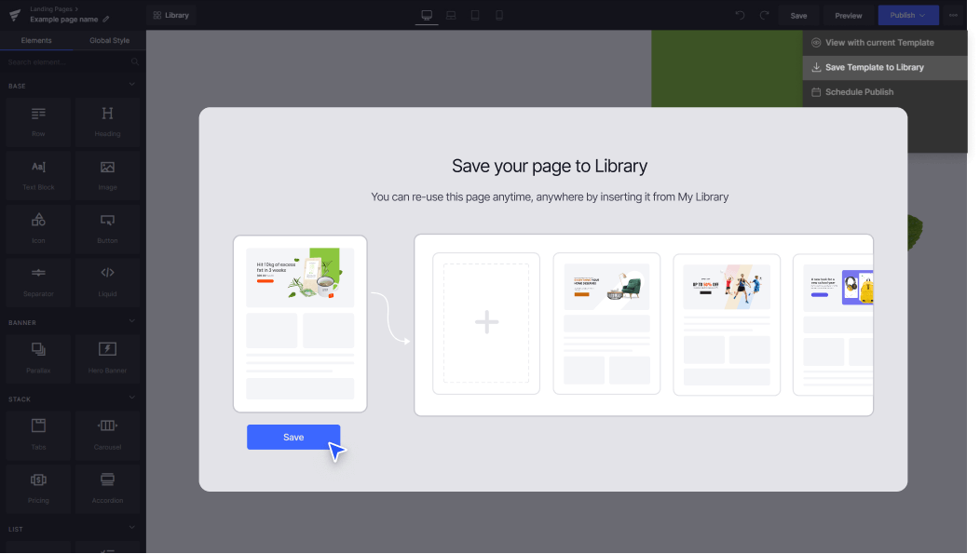Click Save in the top toolbar
This screenshot has height=554, width=980.
click(798, 16)
